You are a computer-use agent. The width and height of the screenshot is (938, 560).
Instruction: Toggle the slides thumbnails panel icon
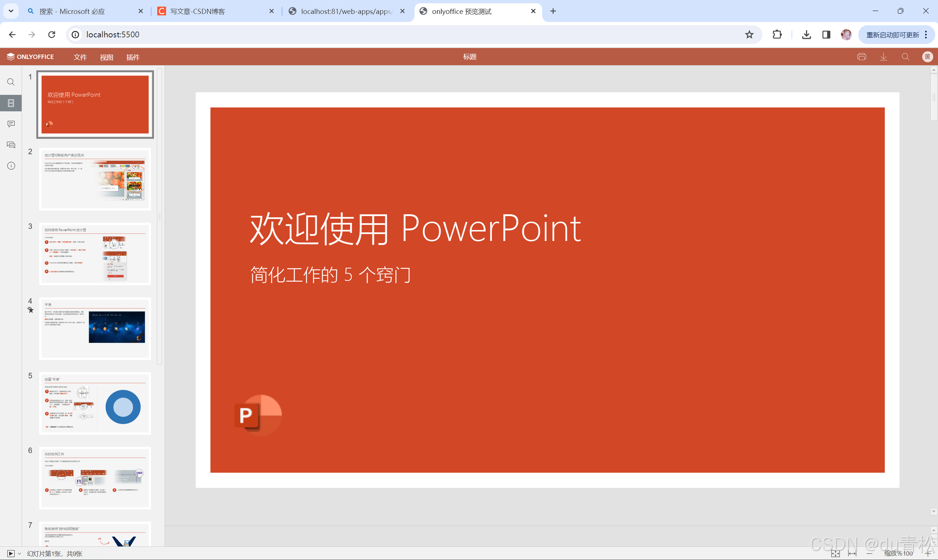(x=11, y=103)
